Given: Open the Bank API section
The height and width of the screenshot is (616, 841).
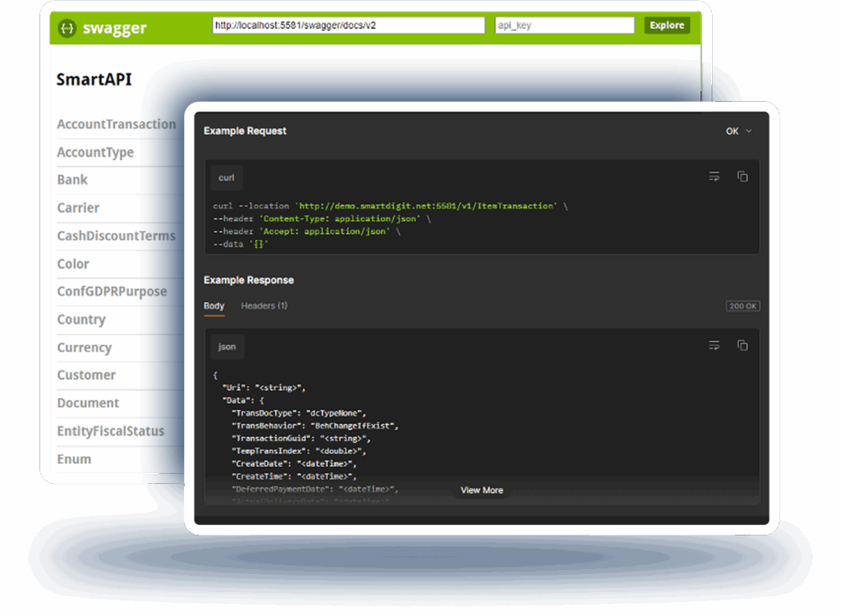Looking at the screenshot, I should (x=72, y=180).
